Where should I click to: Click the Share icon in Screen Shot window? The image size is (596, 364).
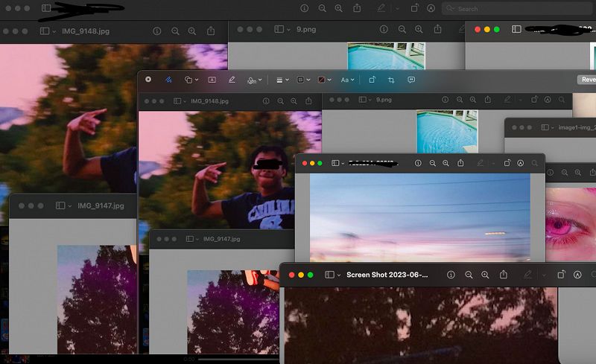point(504,275)
